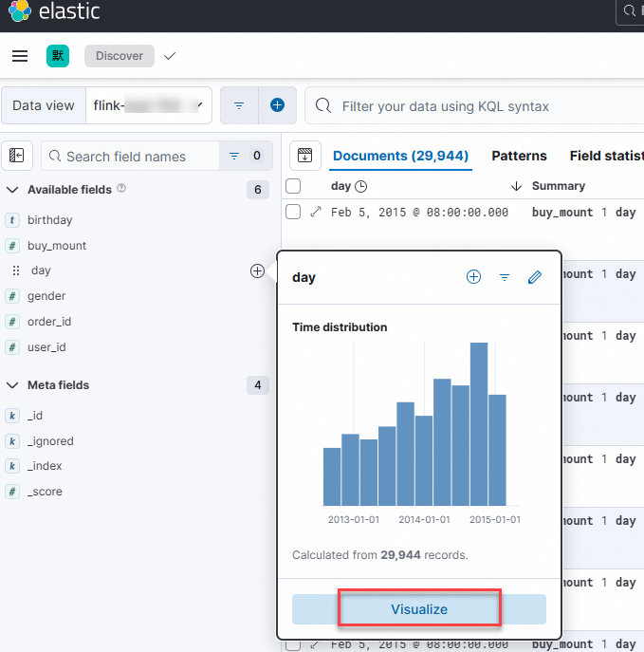Select the Documents tab
The image size is (644, 652).
(x=400, y=156)
